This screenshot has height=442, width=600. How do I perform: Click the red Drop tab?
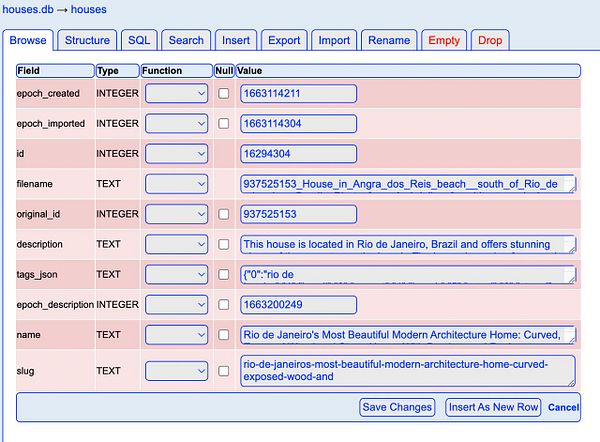coord(490,40)
